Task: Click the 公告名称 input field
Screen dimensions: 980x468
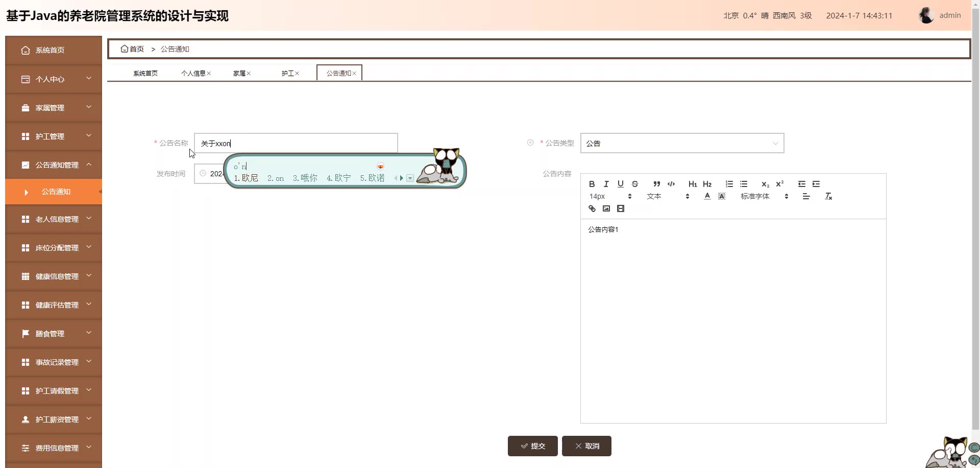Action: [x=296, y=143]
